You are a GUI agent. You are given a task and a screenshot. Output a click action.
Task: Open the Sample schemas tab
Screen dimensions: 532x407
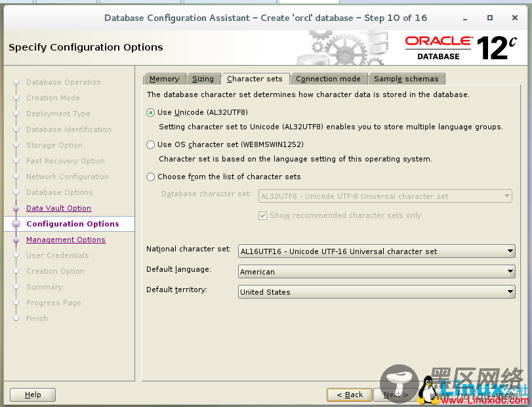point(406,79)
